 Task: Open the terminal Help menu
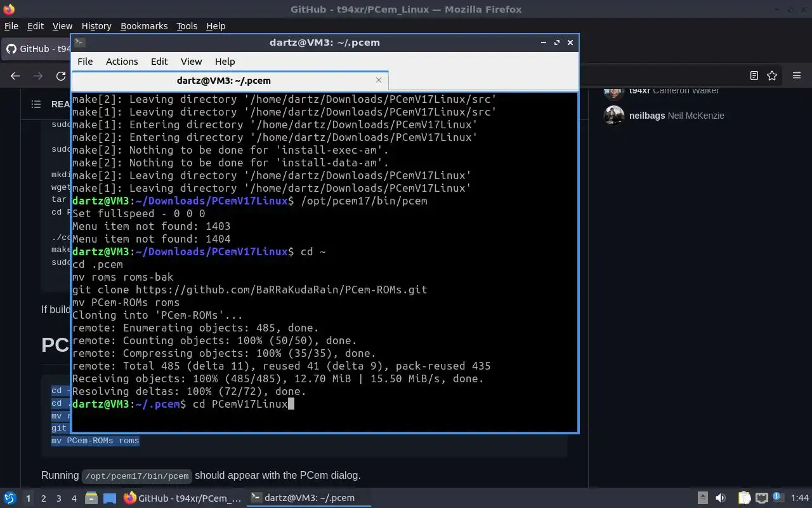tap(225, 62)
